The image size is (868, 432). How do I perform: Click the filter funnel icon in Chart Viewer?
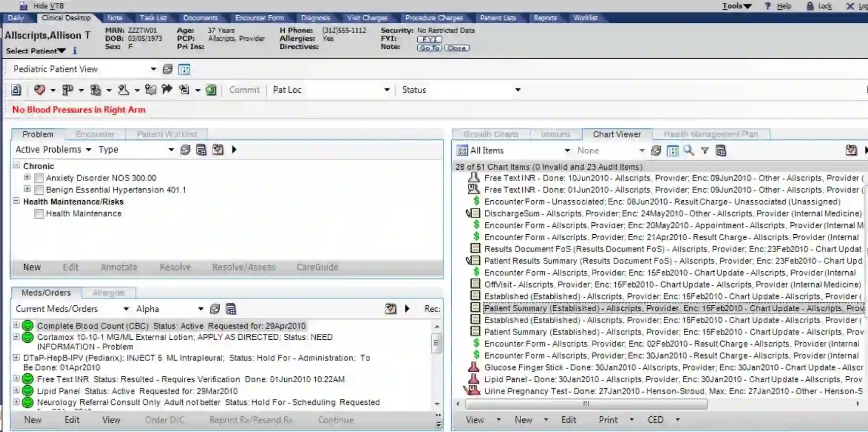click(705, 151)
